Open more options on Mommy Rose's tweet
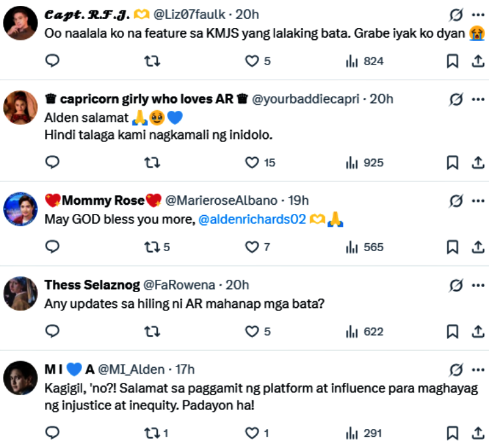Viewport: 489px width, 448px height. [477, 200]
